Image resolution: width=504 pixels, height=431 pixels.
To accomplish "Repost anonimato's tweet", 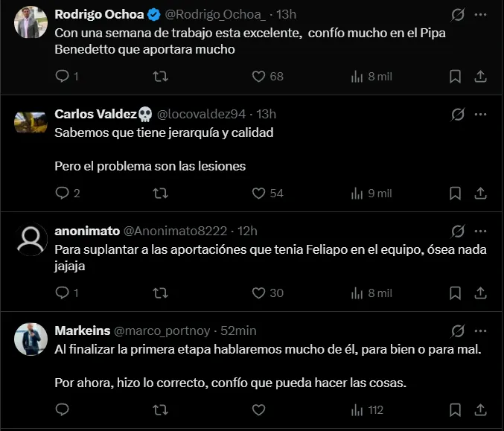I will (x=160, y=293).
